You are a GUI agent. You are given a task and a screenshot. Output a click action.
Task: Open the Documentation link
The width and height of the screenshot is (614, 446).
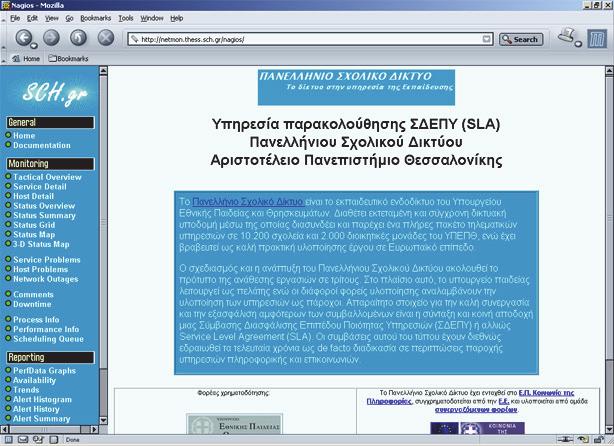tap(42, 145)
